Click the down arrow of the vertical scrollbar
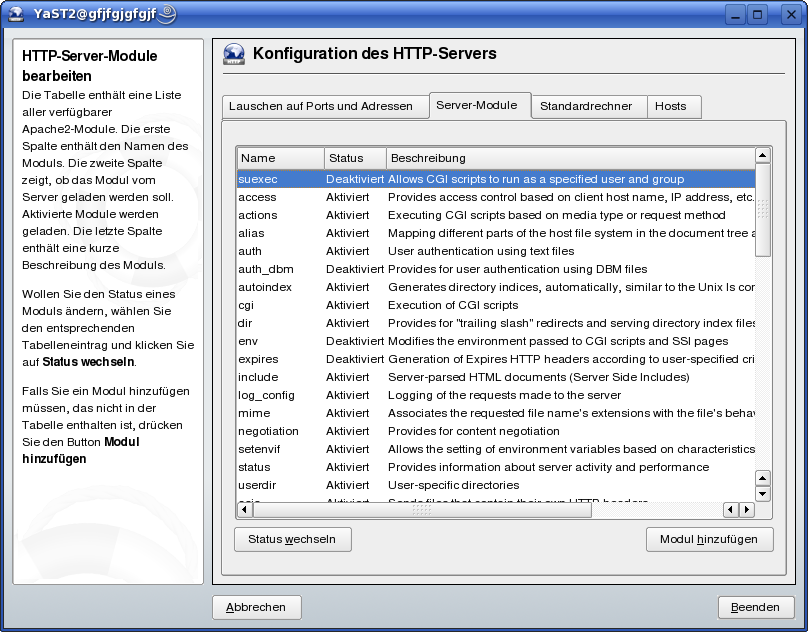Screen dimensions: 808x632 click(x=763, y=494)
